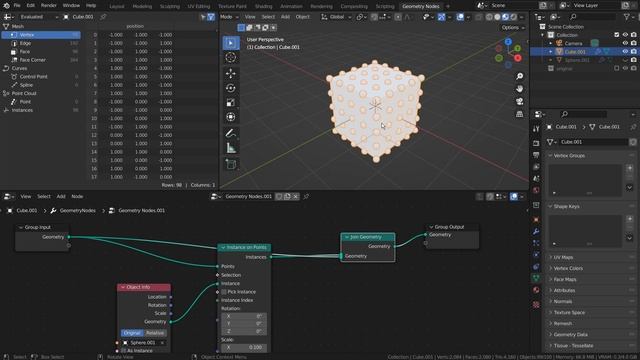Open the Modifier properties wrench tab
This screenshot has width=640, height=360.
coord(536,231)
